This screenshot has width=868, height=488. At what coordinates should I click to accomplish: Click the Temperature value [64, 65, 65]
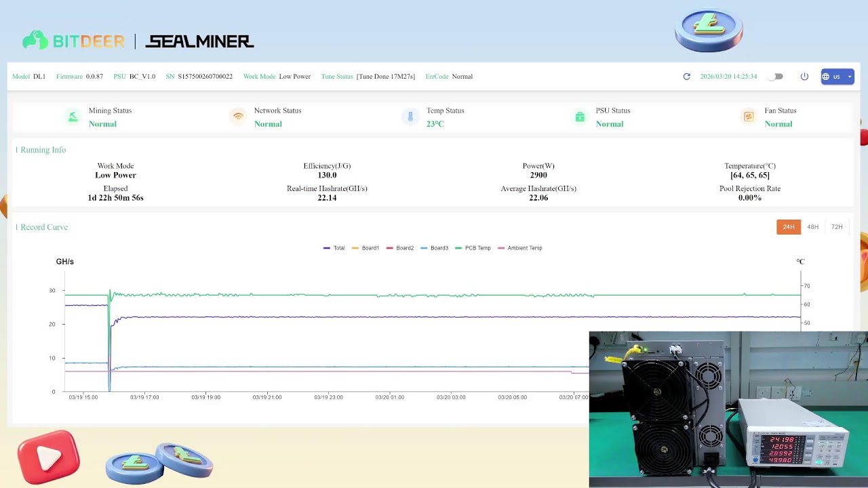pyautogui.click(x=750, y=175)
